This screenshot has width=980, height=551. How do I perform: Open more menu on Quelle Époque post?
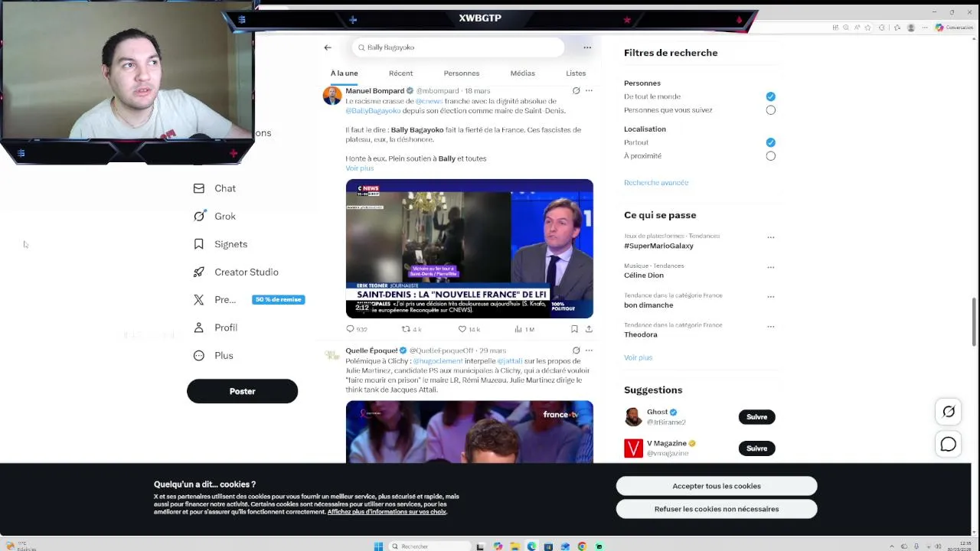coord(589,350)
